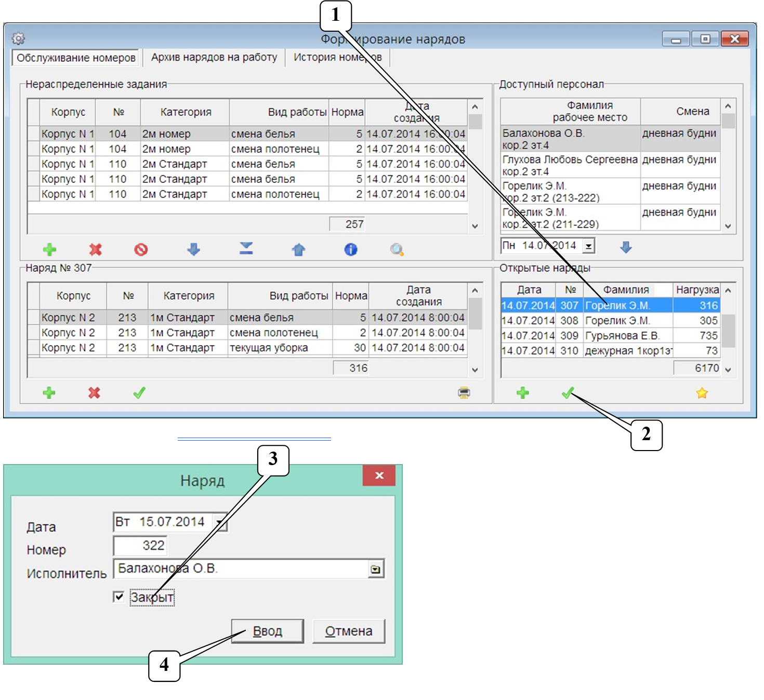Switch to Архив нарядов на работу tab
The image size is (764, 700).
(214, 57)
